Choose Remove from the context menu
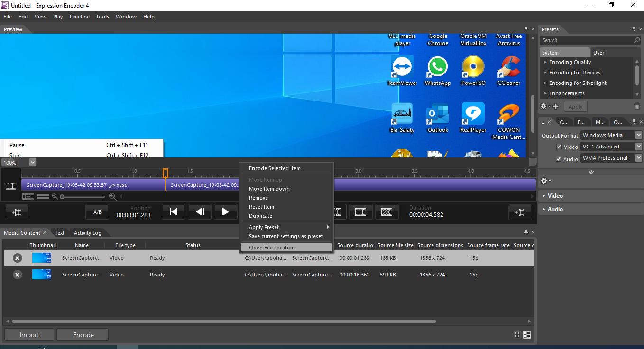The height and width of the screenshot is (349, 644). pyautogui.click(x=286, y=198)
